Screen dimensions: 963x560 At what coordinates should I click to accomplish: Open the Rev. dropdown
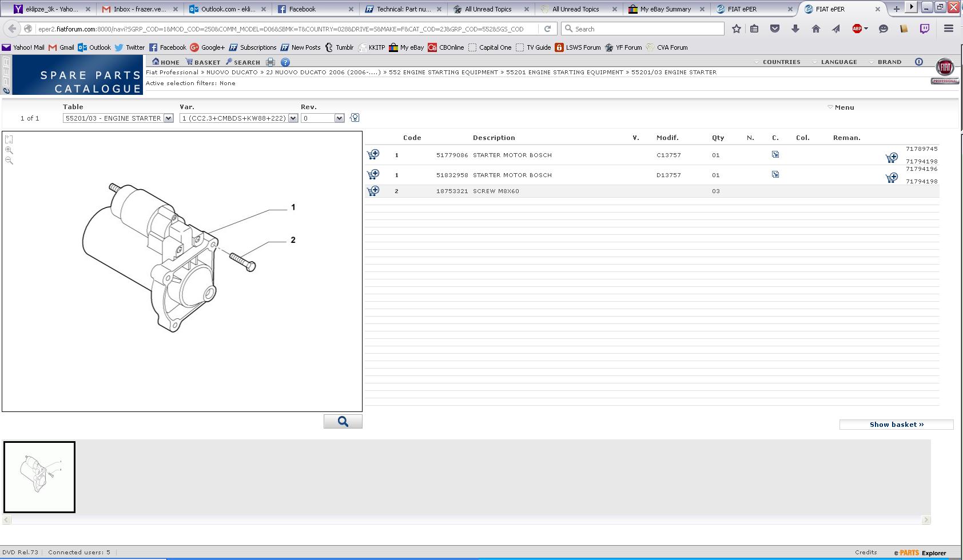point(323,118)
